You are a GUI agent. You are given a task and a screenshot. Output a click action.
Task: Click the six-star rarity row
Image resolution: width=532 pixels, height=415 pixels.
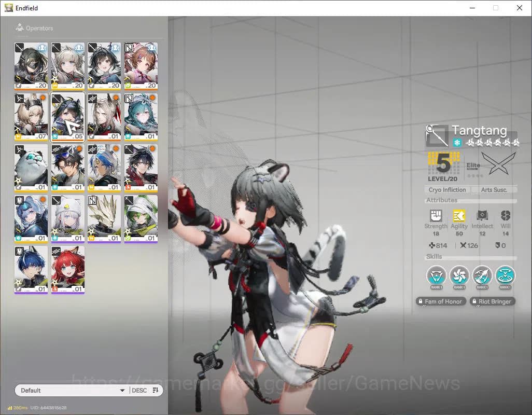tap(492, 143)
